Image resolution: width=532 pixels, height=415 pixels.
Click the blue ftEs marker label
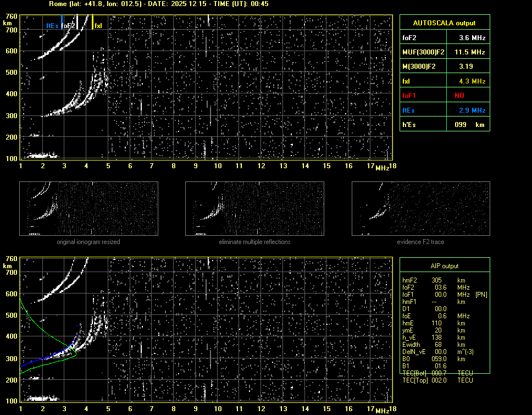click(52, 26)
